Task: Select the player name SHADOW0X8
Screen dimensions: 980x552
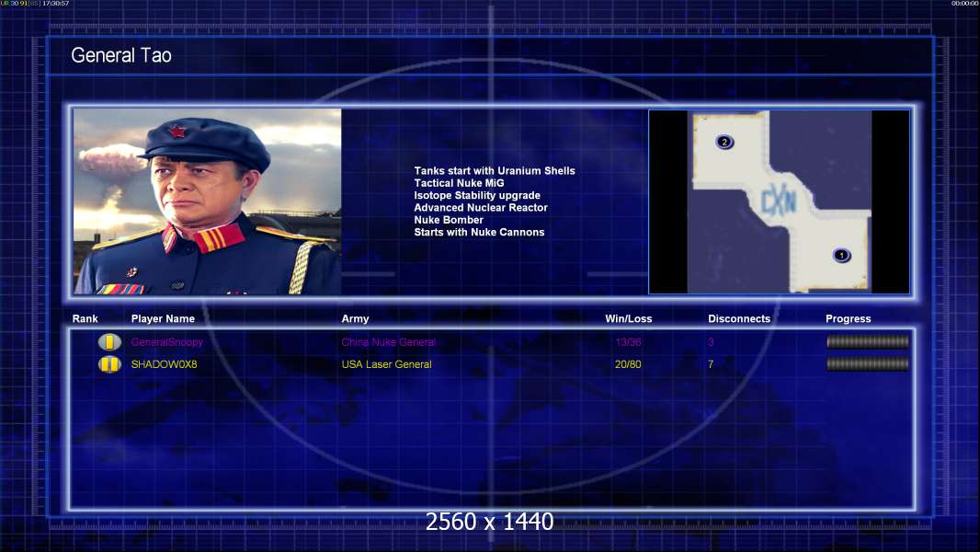Action: pyautogui.click(x=164, y=363)
